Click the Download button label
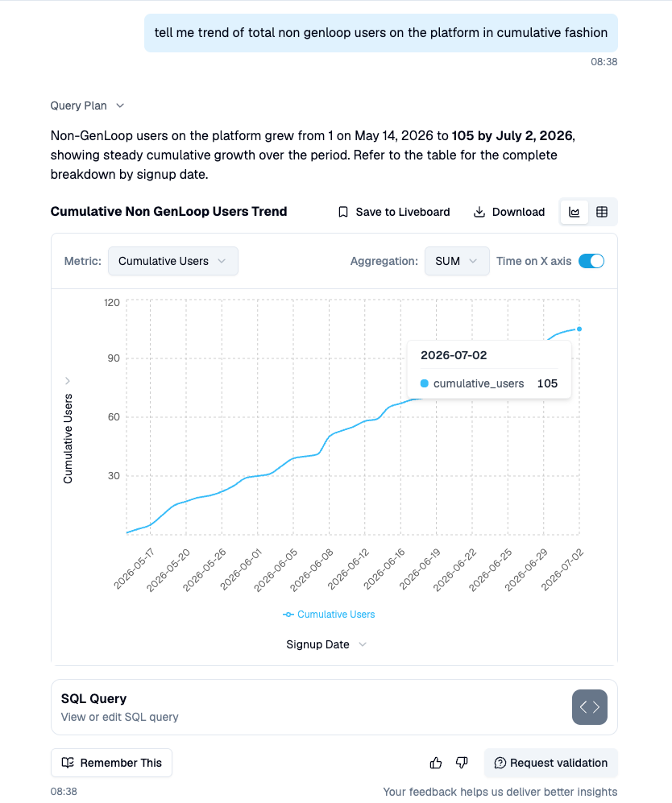 point(518,212)
